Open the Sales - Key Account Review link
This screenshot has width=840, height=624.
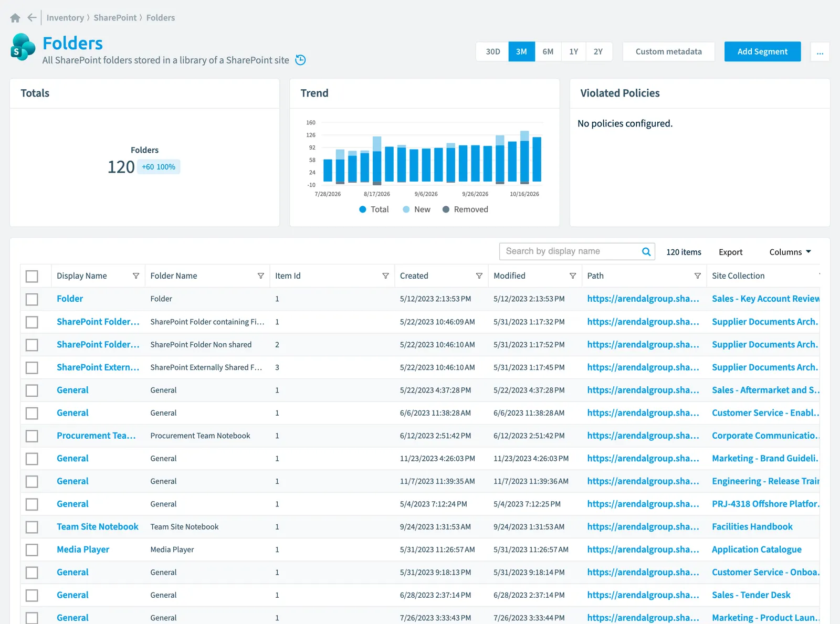[x=765, y=299]
